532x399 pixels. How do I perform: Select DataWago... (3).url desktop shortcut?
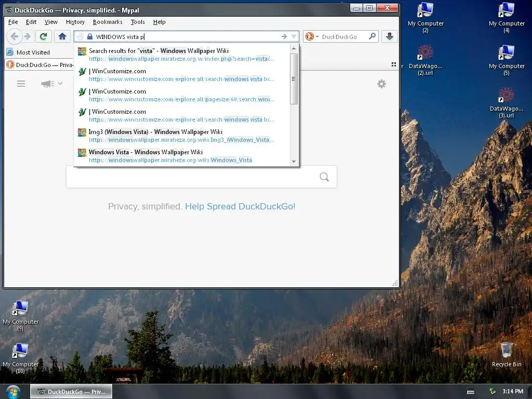506,102
